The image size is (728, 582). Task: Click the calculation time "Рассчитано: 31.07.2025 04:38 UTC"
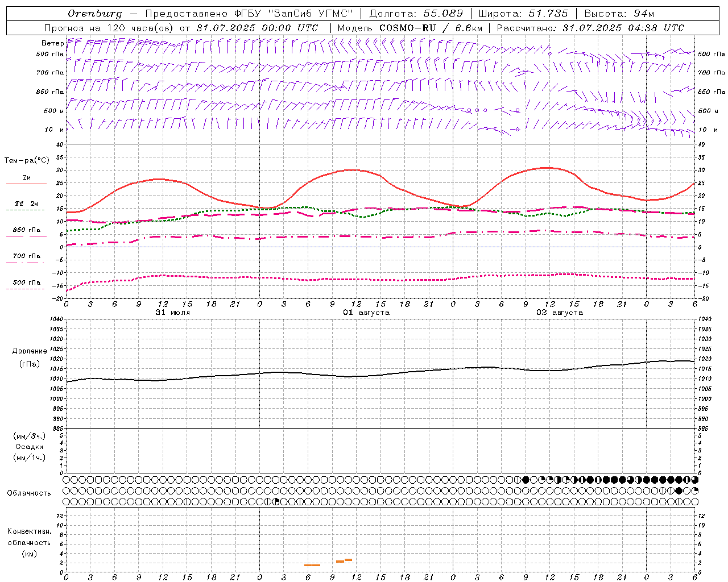coord(590,28)
